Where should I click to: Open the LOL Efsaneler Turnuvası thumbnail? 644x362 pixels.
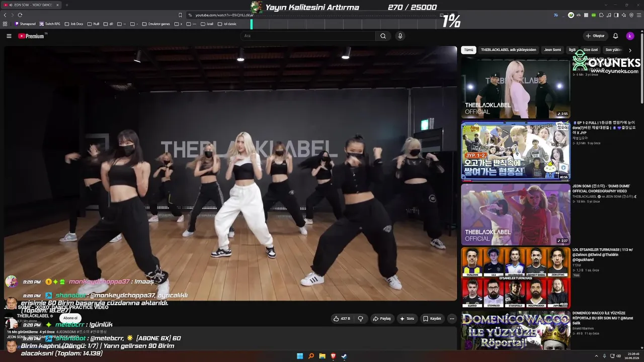[516, 277]
